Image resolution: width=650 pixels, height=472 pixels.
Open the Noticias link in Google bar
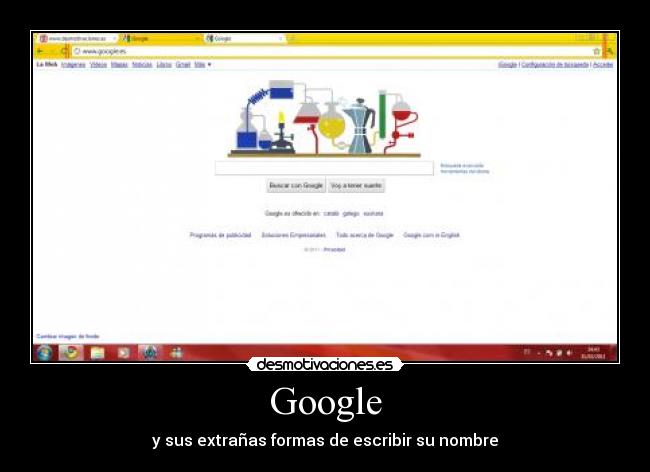(142, 65)
